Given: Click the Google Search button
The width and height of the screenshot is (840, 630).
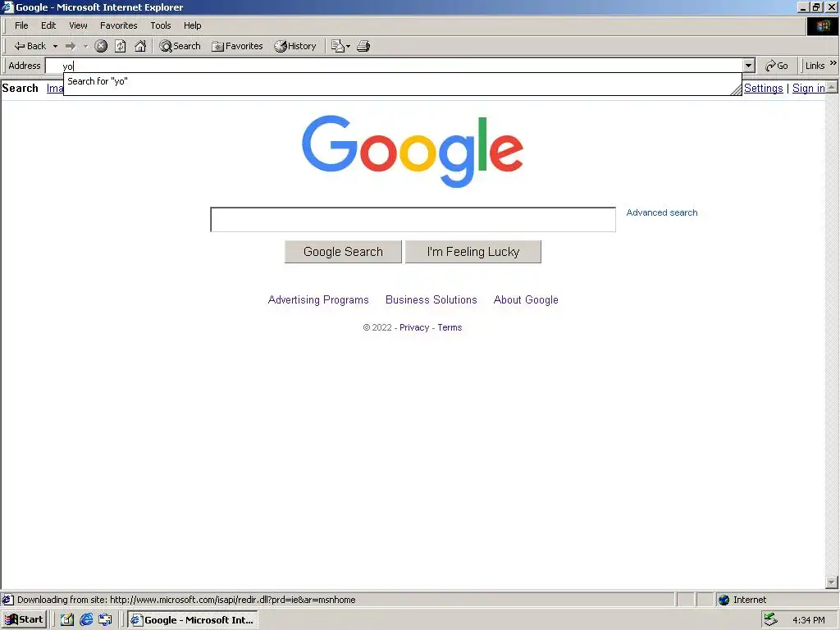Looking at the screenshot, I should [x=343, y=252].
